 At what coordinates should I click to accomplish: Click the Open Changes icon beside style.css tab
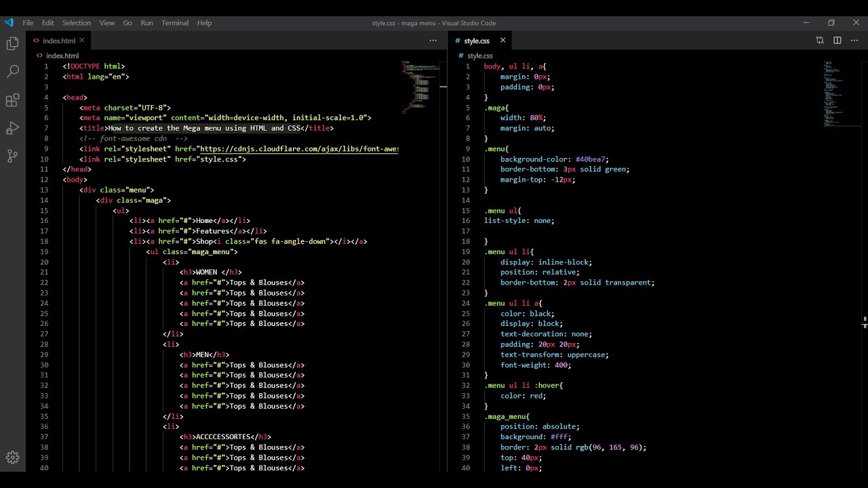pos(820,40)
